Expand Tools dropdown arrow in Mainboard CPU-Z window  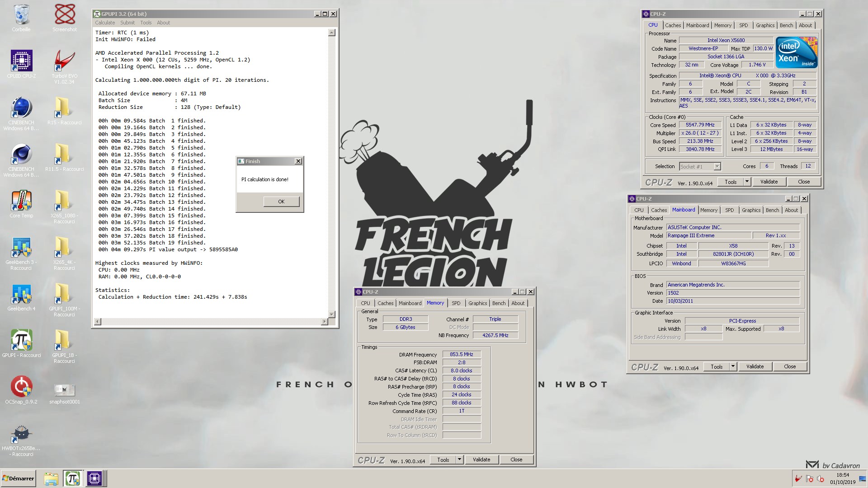(733, 366)
